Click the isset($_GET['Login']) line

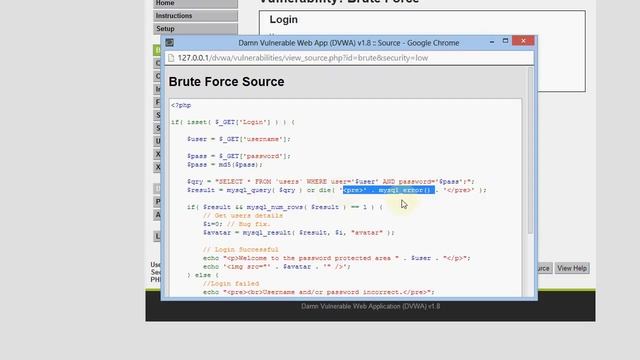pos(233,122)
